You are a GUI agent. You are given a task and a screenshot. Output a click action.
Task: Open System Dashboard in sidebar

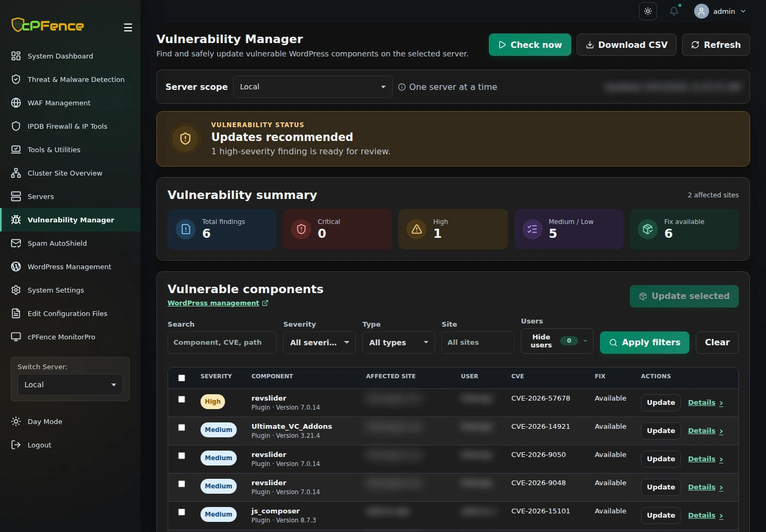coord(70,56)
